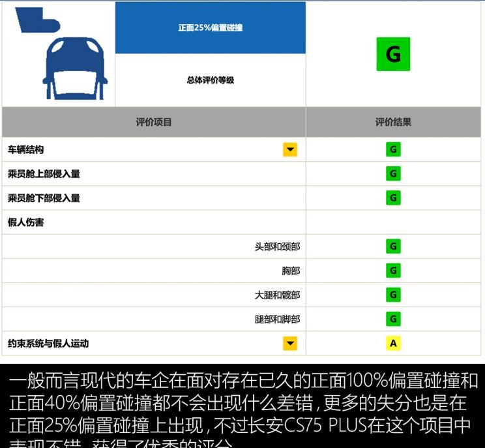Click the G rating badge for 胸部
Image resolution: width=485 pixels, height=448 pixels.
(x=393, y=271)
